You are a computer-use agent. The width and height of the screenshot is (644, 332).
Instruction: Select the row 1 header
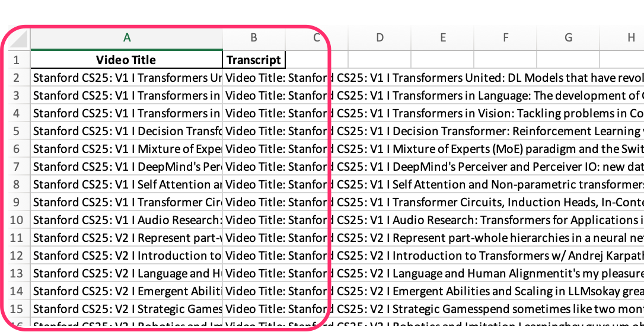click(16, 60)
